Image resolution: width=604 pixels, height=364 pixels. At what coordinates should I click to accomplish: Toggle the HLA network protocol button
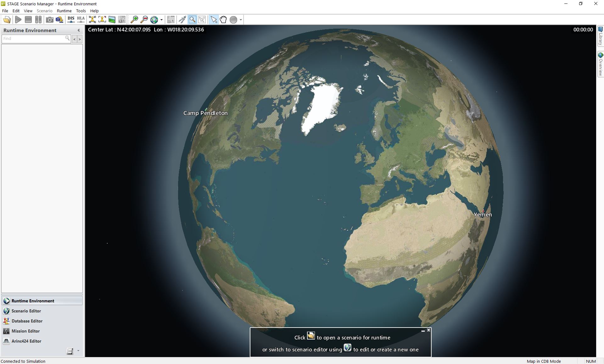tap(81, 20)
